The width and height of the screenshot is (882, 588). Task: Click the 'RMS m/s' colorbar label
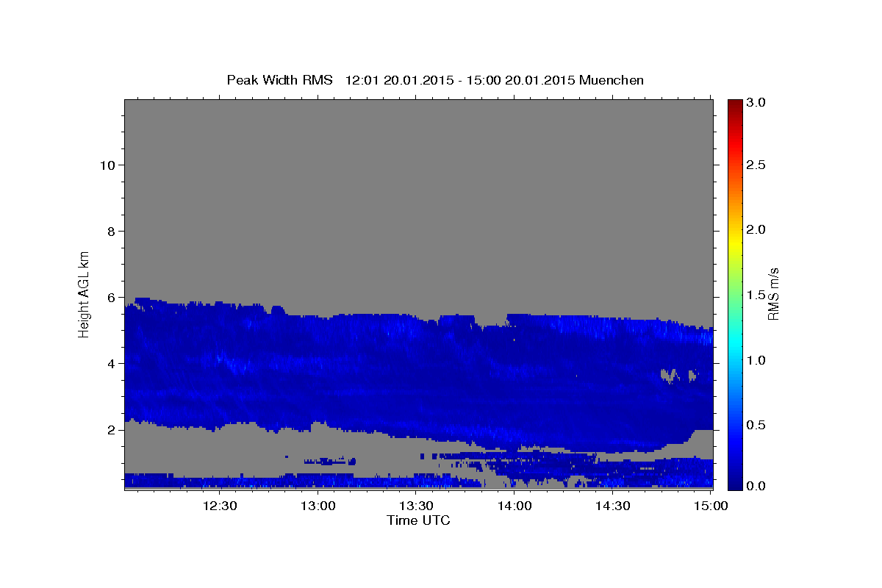tap(773, 294)
